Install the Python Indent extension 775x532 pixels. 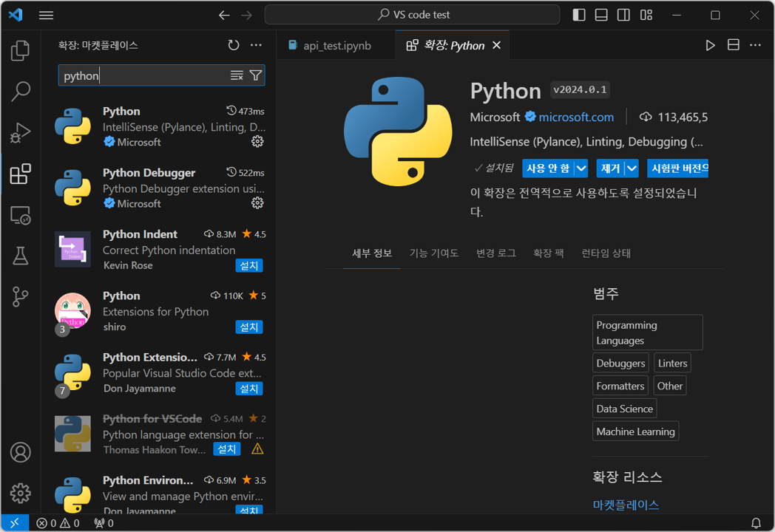pos(248,266)
